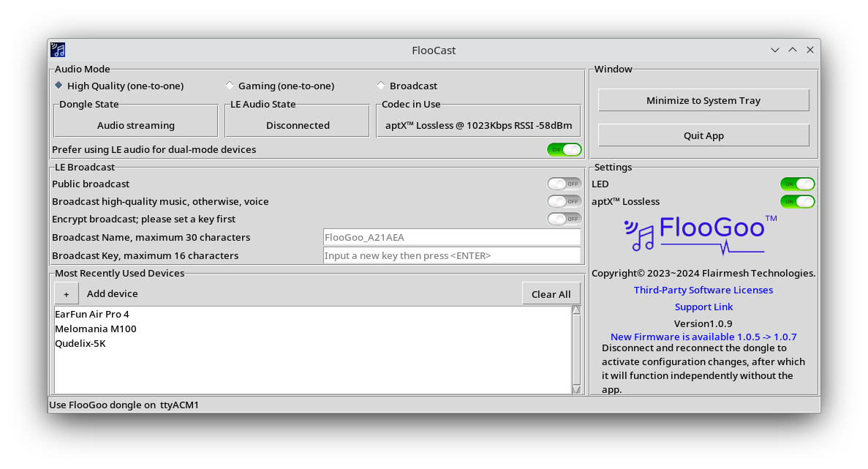Screen dimensions: 868x469
Task: Turn on Encrypt broadcast
Action: (564, 218)
